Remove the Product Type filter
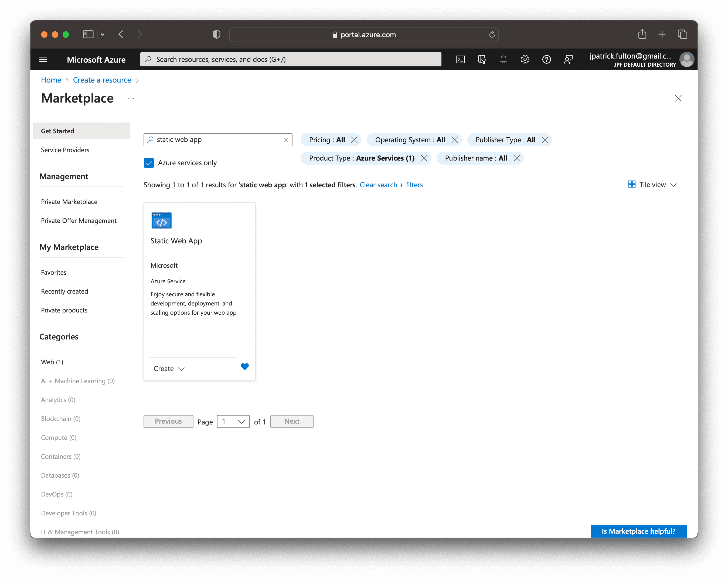The height and width of the screenshot is (578, 728). [424, 158]
